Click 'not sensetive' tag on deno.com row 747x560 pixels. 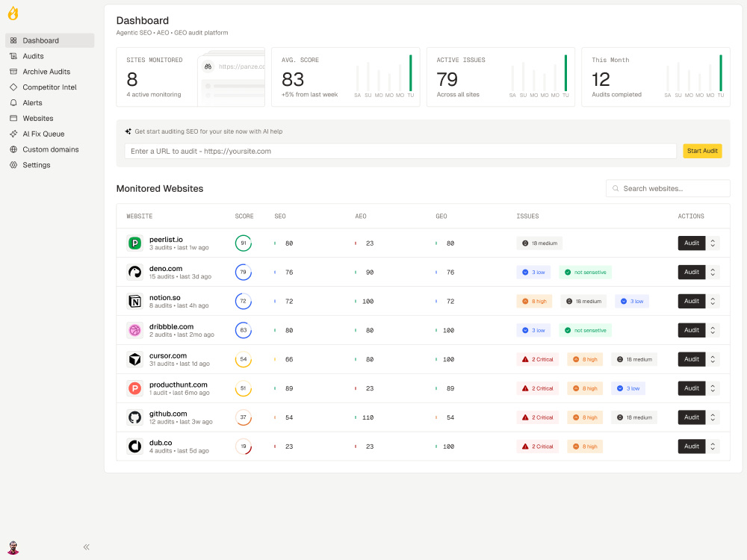click(x=585, y=273)
